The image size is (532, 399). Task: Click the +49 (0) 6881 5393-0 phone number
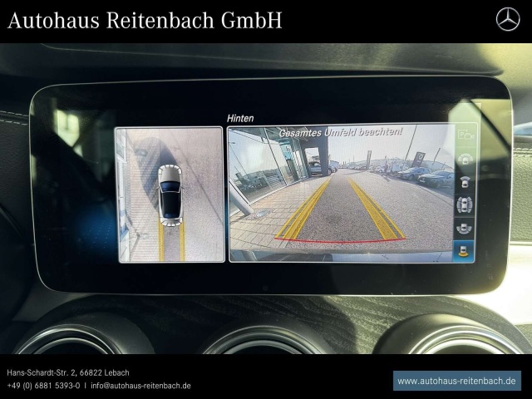pyautogui.click(x=43, y=386)
